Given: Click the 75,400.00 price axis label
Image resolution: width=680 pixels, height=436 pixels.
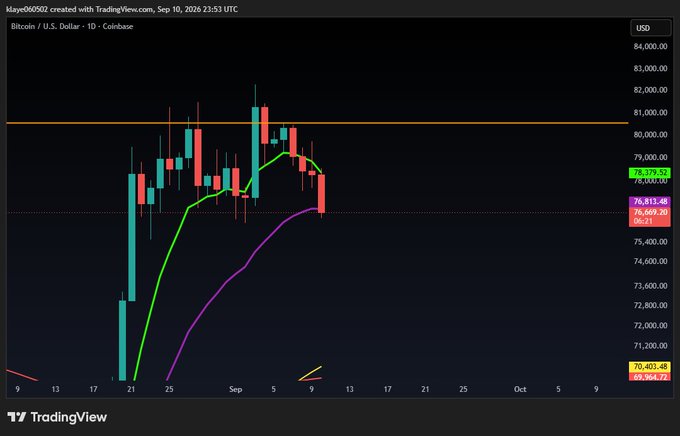Looking at the screenshot, I should tap(650, 242).
